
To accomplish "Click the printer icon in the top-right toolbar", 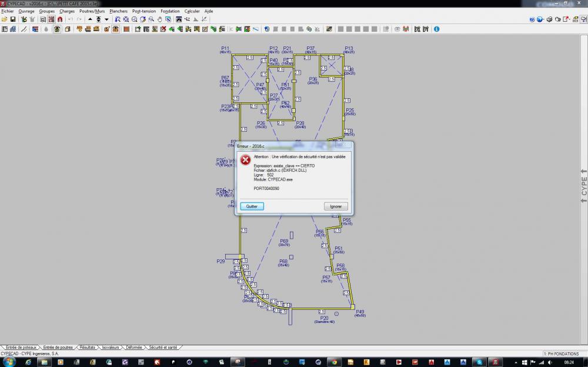I will point(549,19).
